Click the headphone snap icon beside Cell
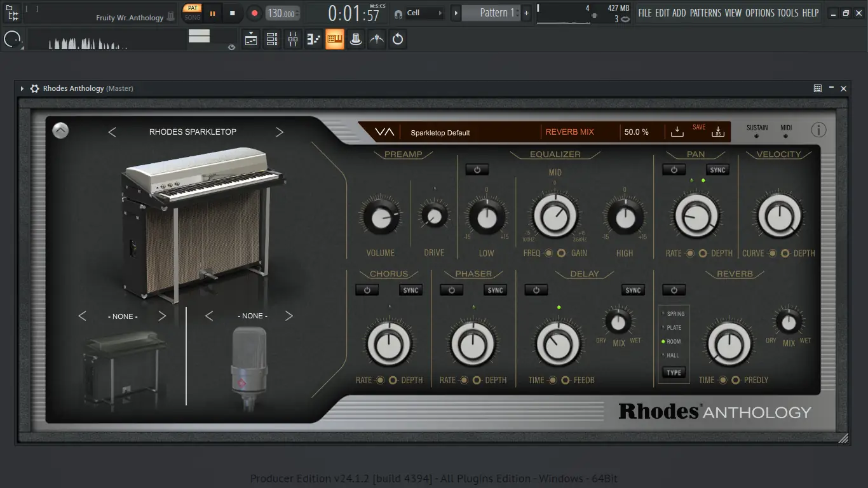The width and height of the screenshot is (868, 488). (x=398, y=13)
